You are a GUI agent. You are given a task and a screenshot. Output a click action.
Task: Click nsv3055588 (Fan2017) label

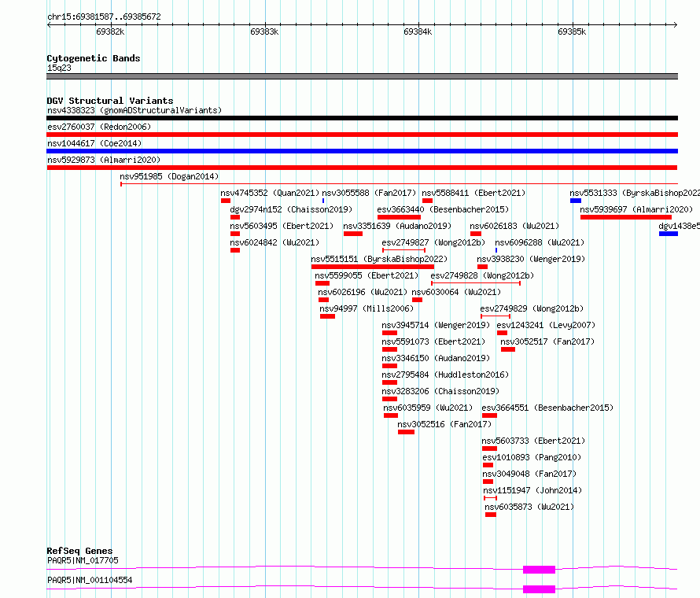[x=369, y=193]
